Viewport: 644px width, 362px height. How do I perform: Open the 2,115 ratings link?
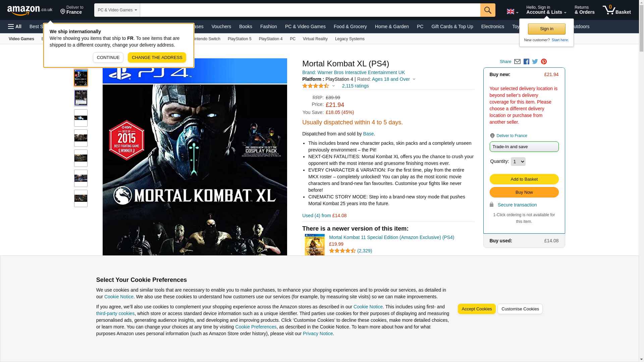pos(355,86)
